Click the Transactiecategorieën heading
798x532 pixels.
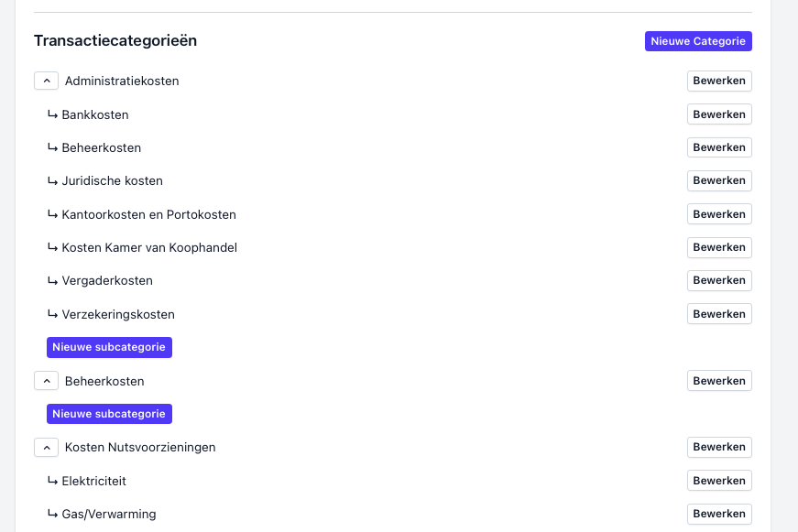(115, 40)
